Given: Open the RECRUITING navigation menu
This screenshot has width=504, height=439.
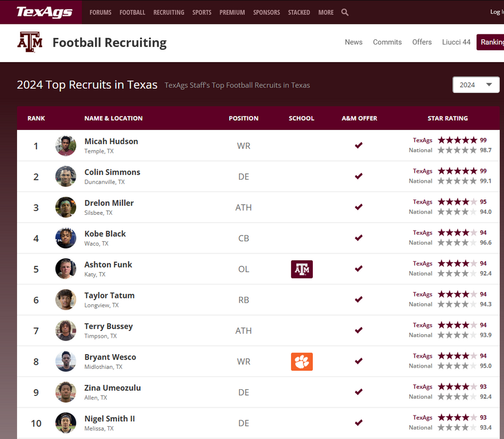Looking at the screenshot, I should point(168,12).
